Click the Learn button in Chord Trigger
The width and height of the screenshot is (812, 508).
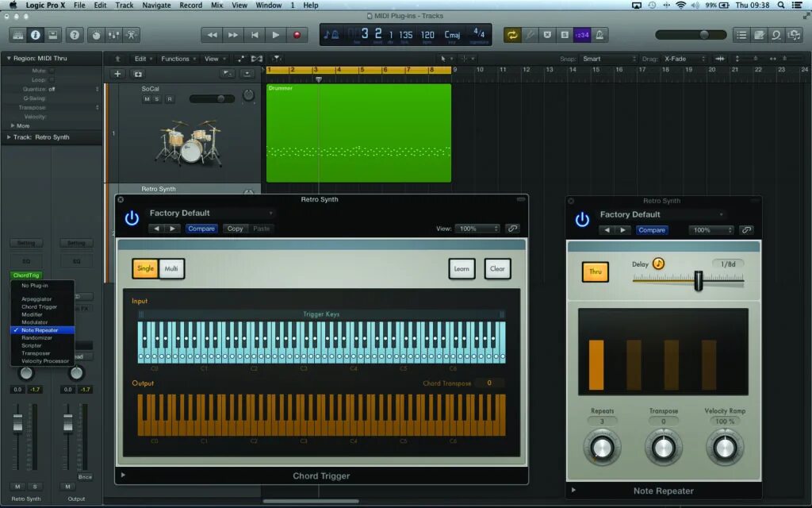tap(462, 268)
